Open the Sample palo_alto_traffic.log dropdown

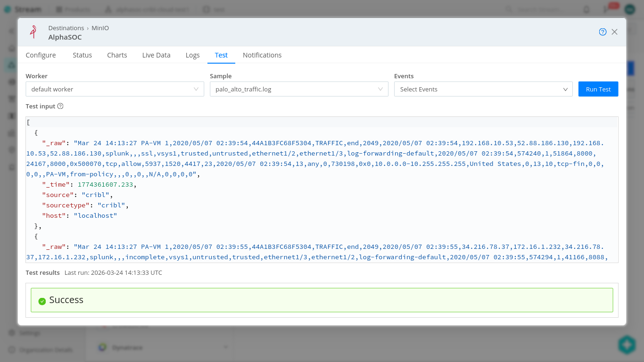(298, 89)
